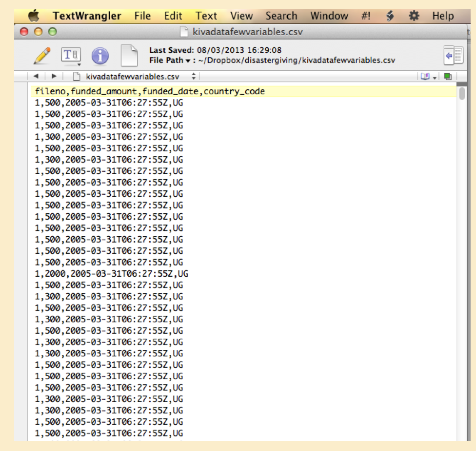Open the #! menu

click(x=366, y=16)
